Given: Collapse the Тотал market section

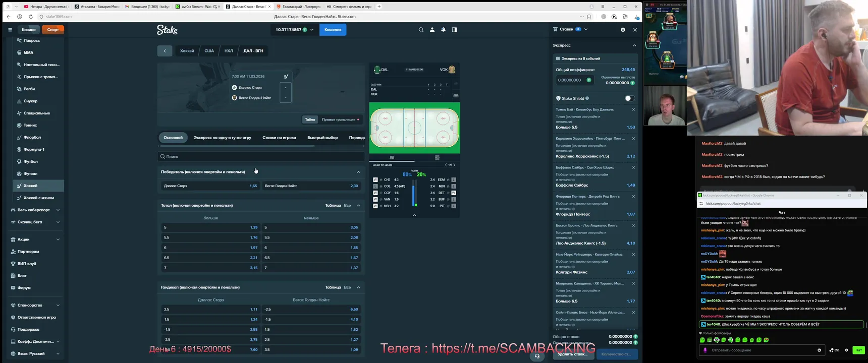Looking at the screenshot, I should (358, 206).
